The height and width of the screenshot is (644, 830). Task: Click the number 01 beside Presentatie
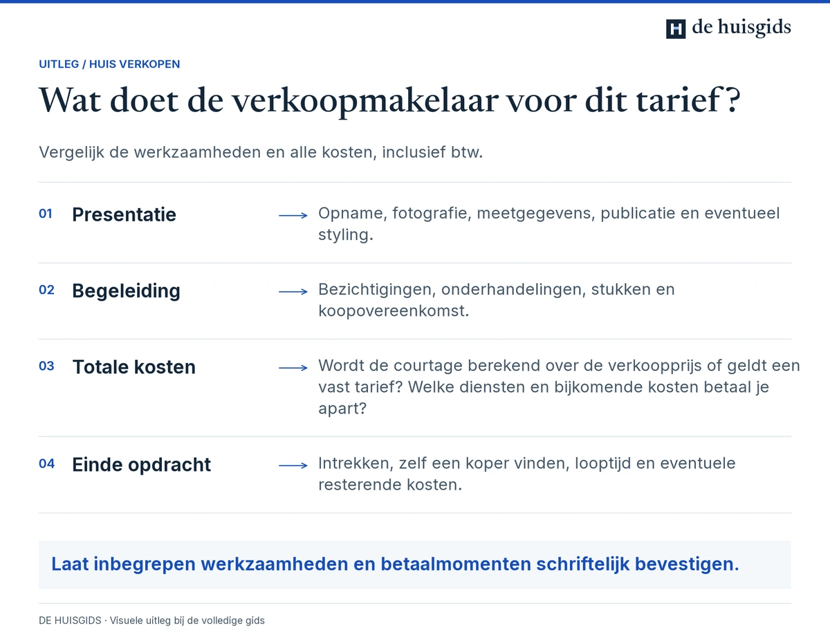[x=46, y=214]
